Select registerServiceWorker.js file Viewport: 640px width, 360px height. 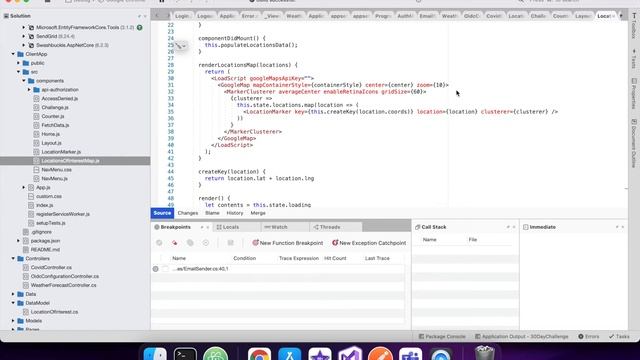coord(63,214)
